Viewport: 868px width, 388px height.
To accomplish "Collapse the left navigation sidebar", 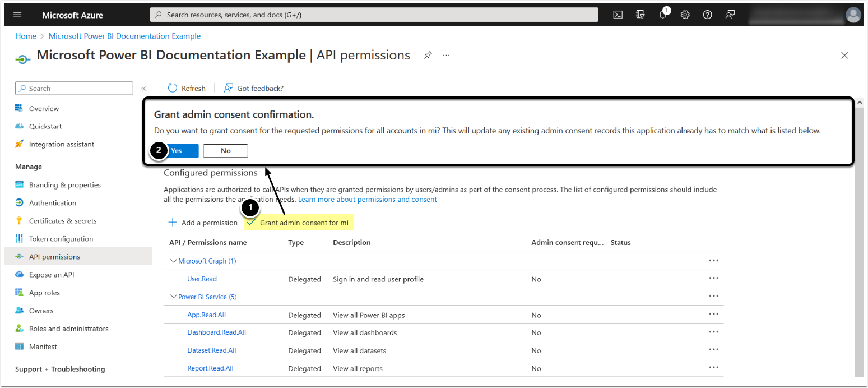I will [x=143, y=89].
